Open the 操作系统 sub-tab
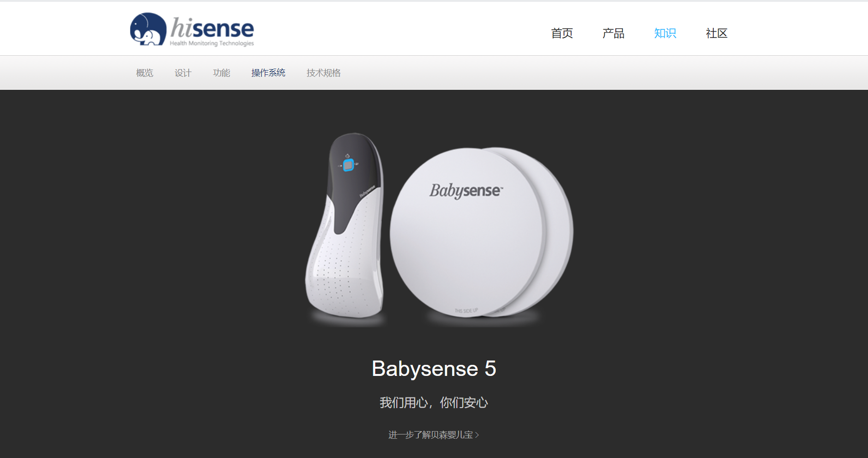The image size is (868, 458). pos(269,73)
